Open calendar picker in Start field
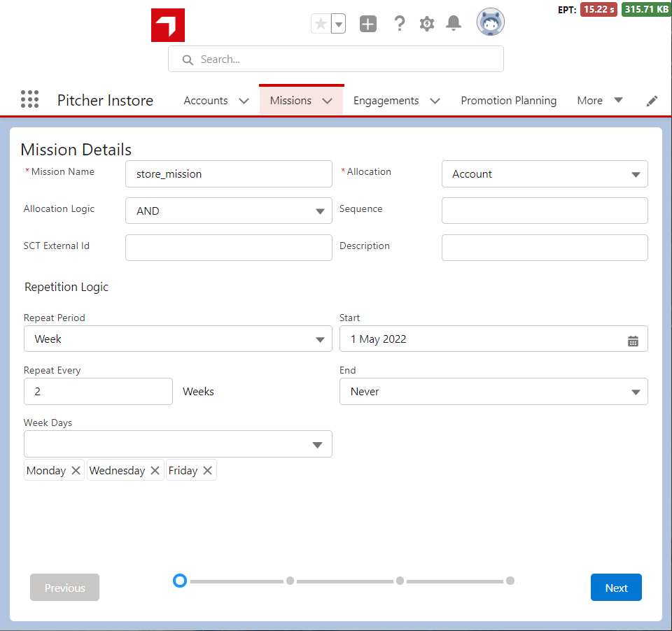The width and height of the screenshot is (672, 631). [x=633, y=341]
